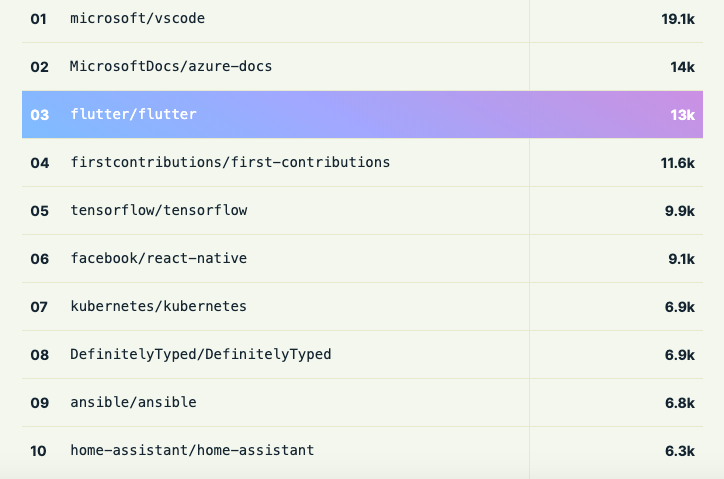Select kubernetes/kubernetes from the list
The image size is (724, 479).
(x=158, y=306)
